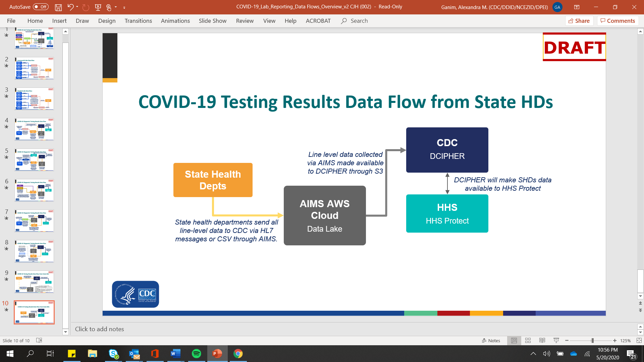The image size is (644, 362).
Task: Fit slide to current window icon
Action: (639, 341)
